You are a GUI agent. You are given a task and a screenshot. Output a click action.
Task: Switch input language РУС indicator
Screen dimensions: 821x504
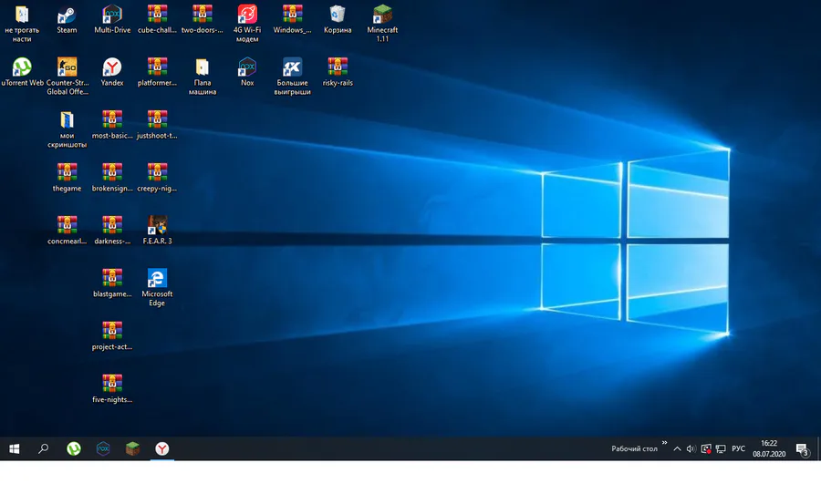pyautogui.click(x=738, y=449)
